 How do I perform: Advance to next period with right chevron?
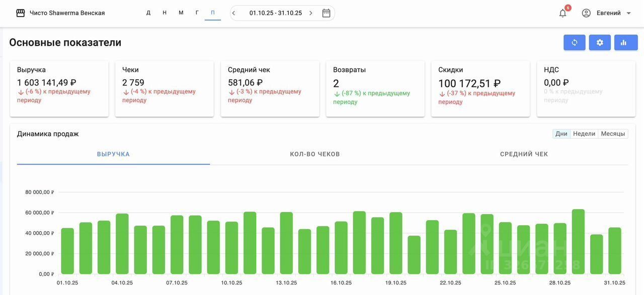click(310, 13)
